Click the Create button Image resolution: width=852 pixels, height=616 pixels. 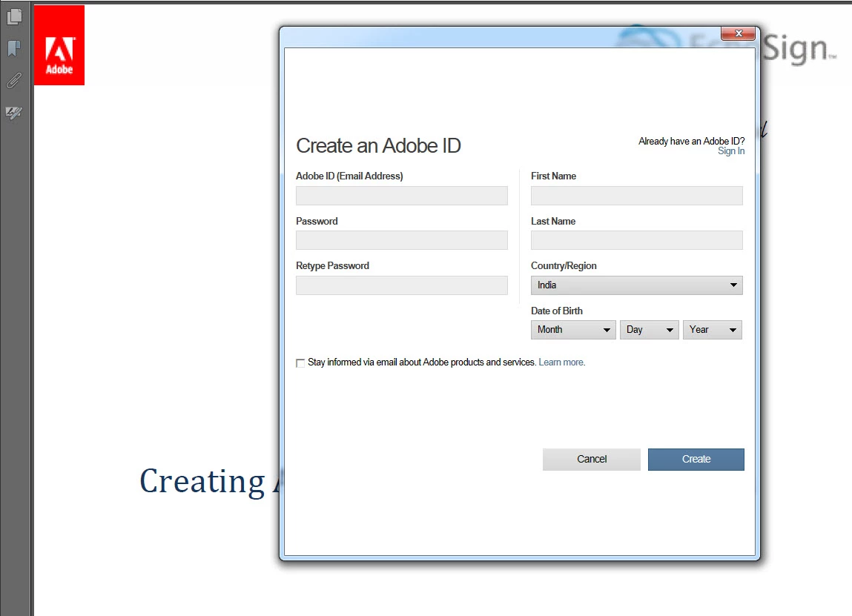pyautogui.click(x=696, y=459)
